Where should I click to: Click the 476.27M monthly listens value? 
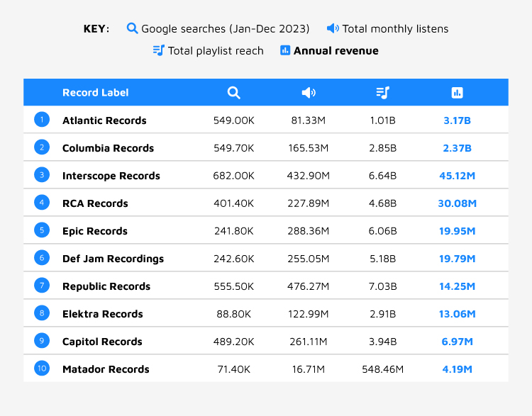tap(309, 286)
